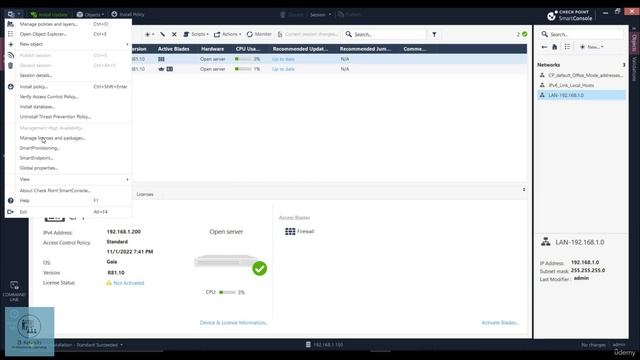Click Up to date link in the second row
Screen dimensions: 640x360
pyautogui.click(x=283, y=69)
